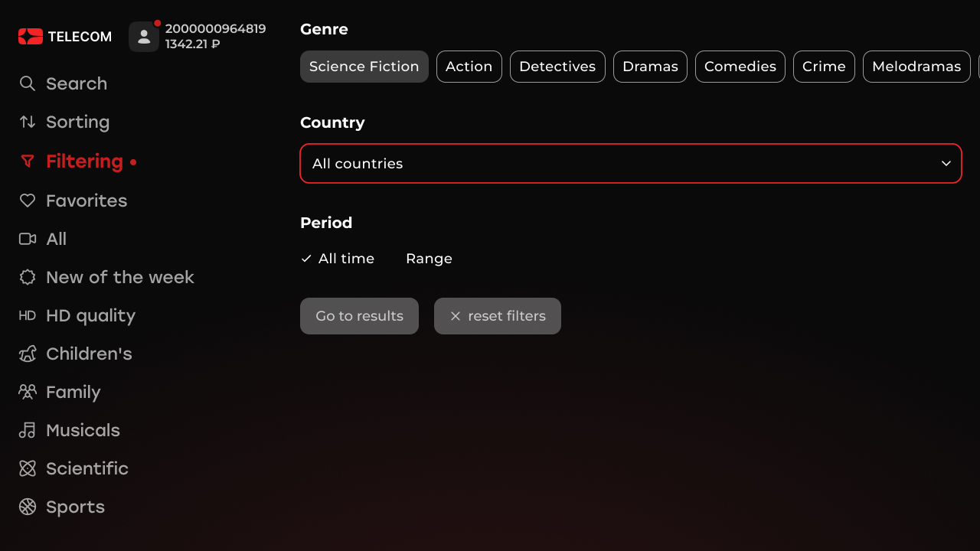The width and height of the screenshot is (980, 551).
Task: Select the Range period option
Action: (x=429, y=259)
